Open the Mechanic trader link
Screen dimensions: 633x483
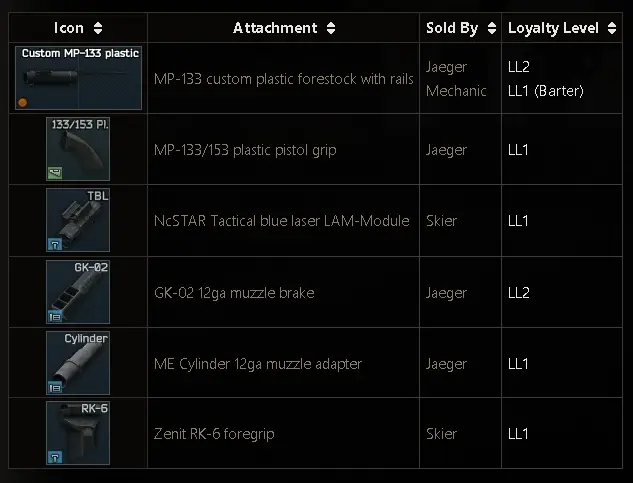click(456, 91)
